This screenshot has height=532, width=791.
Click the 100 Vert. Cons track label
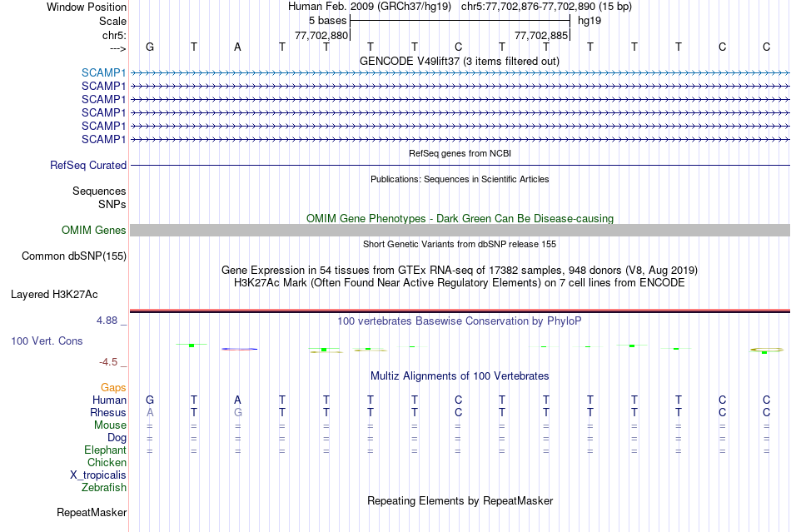[x=47, y=341]
